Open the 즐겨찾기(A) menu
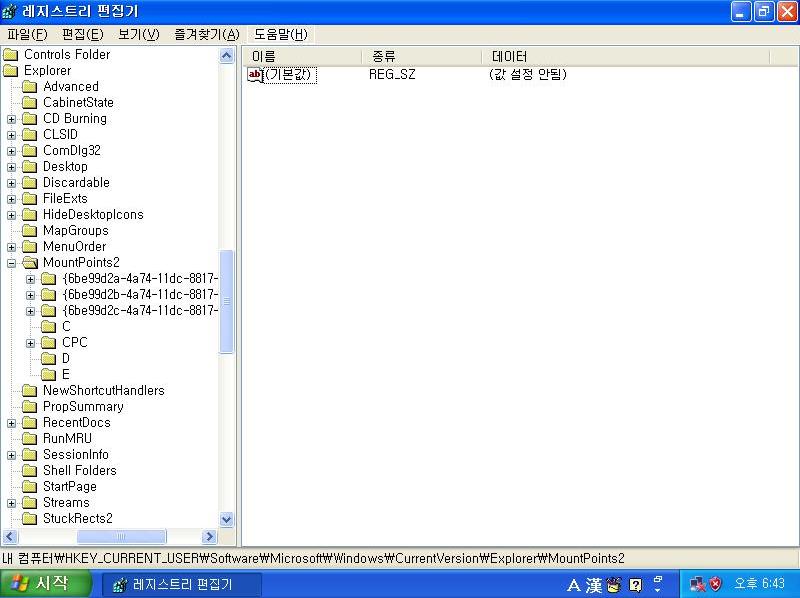This screenshot has width=800, height=598. point(207,35)
